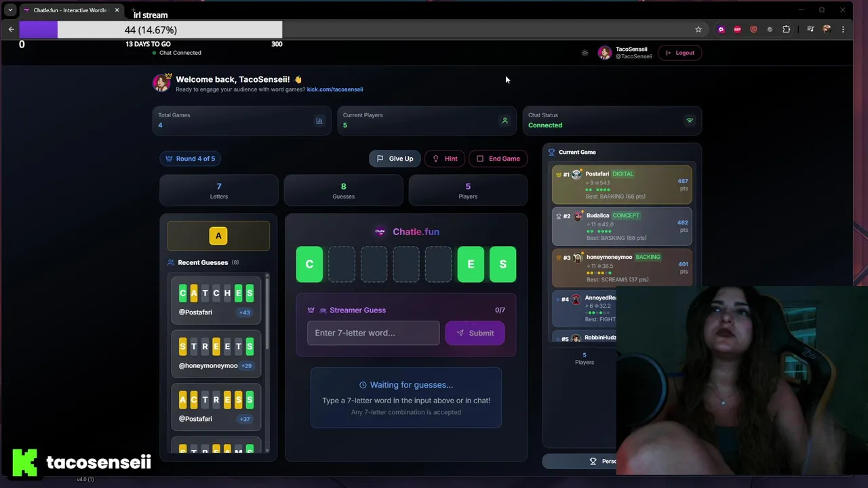This screenshot has height=488, width=868.
Task: Open the CATCHES guess by @Postafari
Action: 216,300
